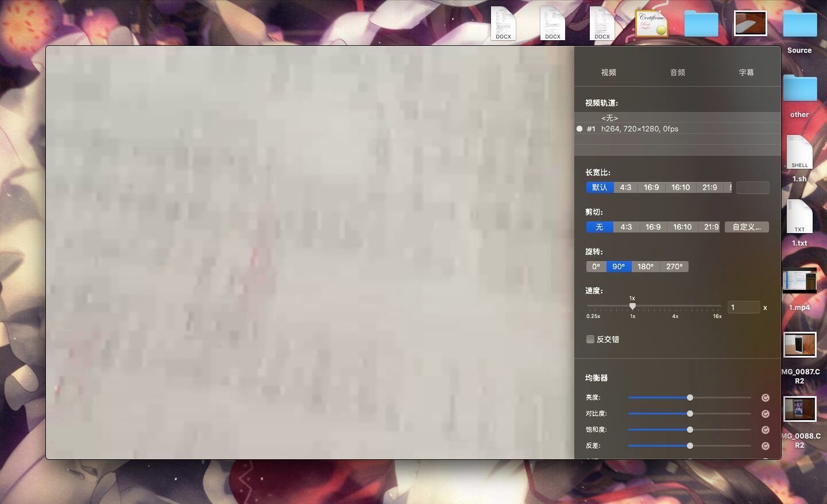This screenshot has width=827, height=504.
Task: Select the 1.txt file icon
Action: (799, 217)
